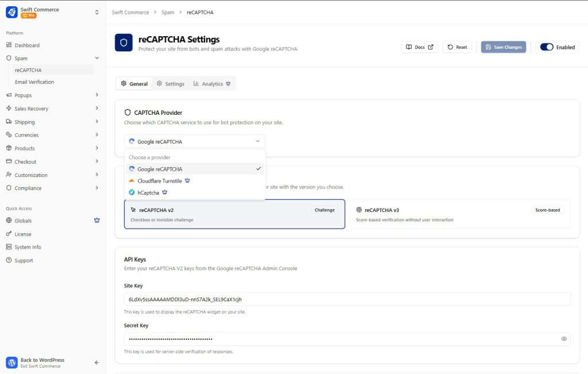Click the Sales Recovery lightning icon
The image size is (588, 374).
point(9,109)
